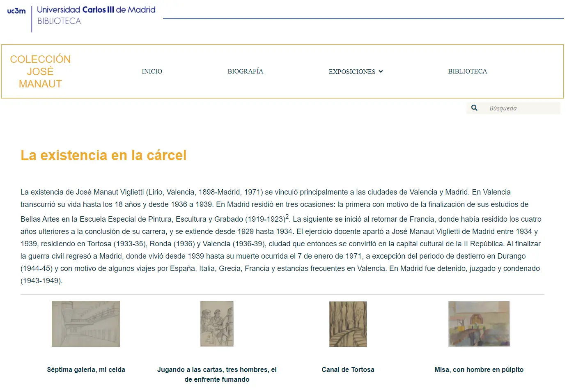The width and height of the screenshot is (567, 392).
Task: Click the footnote 2 superscript reference
Action: point(287,216)
